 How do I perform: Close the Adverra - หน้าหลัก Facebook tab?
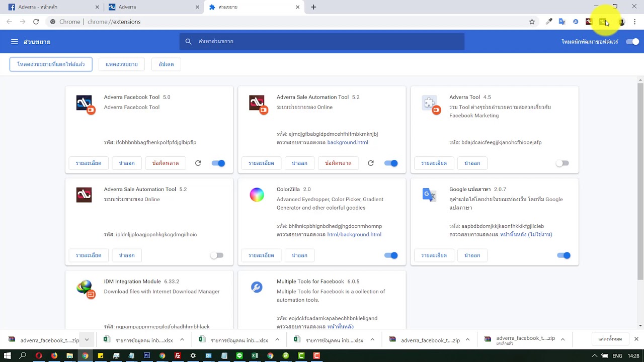click(97, 7)
